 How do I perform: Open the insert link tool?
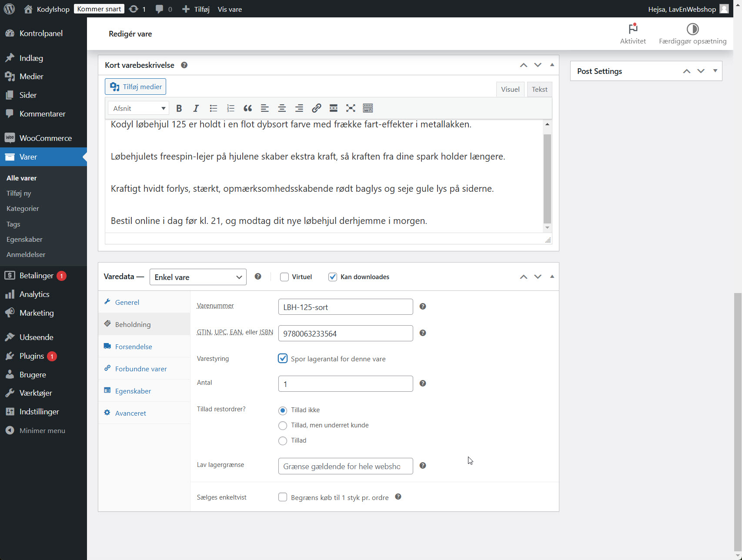click(x=316, y=108)
